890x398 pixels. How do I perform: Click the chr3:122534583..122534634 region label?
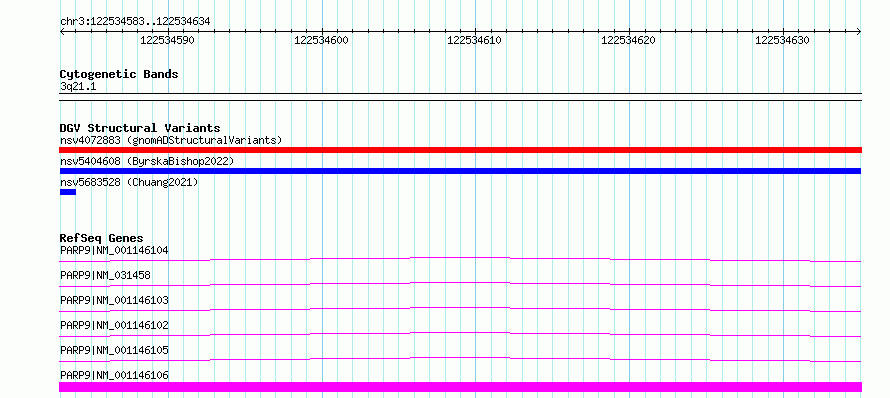click(x=135, y=21)
